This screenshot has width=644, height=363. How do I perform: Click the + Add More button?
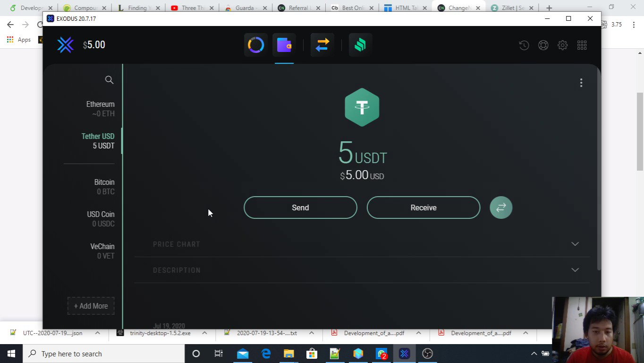[91, 306]
